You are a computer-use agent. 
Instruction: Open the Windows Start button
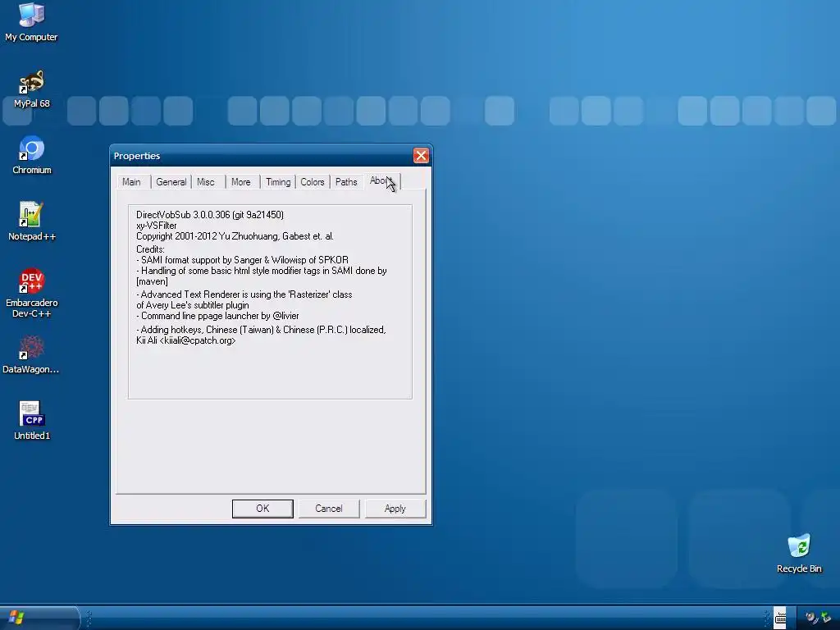pyautogui.click(x=39, y=618)
